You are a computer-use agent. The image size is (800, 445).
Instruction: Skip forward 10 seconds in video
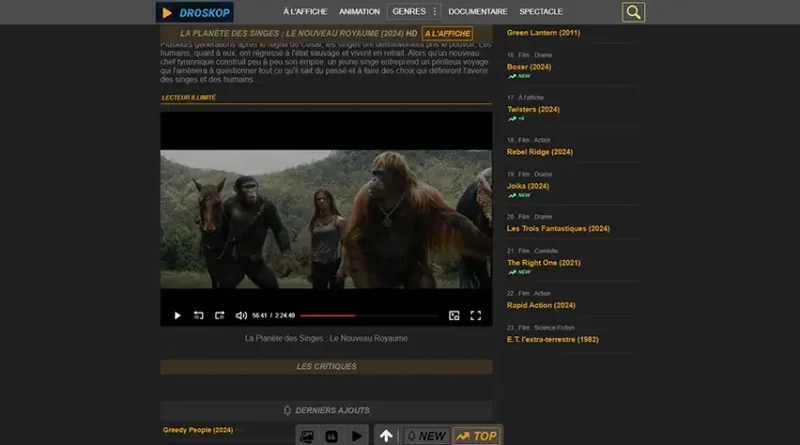pos(220,315)
